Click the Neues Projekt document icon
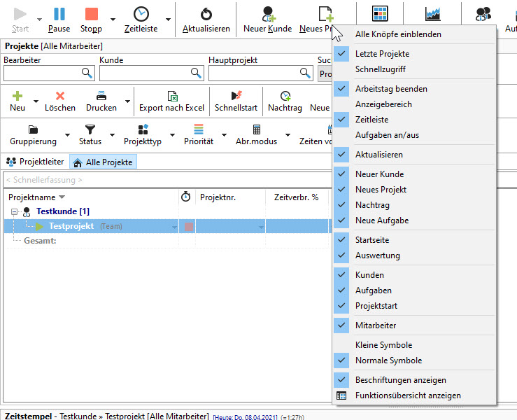Screen dimensions: 517x420 coord(326,14)
